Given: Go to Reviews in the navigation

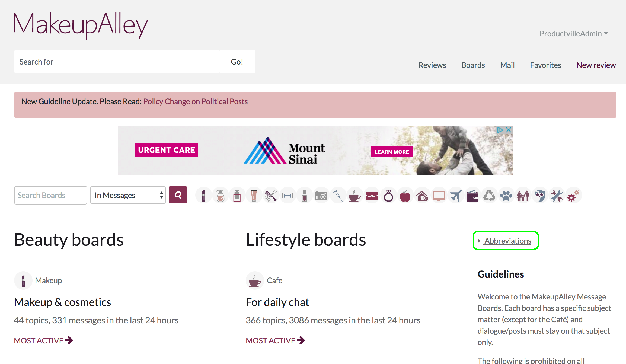Looking at the screenshot, I should pyautogui.click(x=432, y=65).
